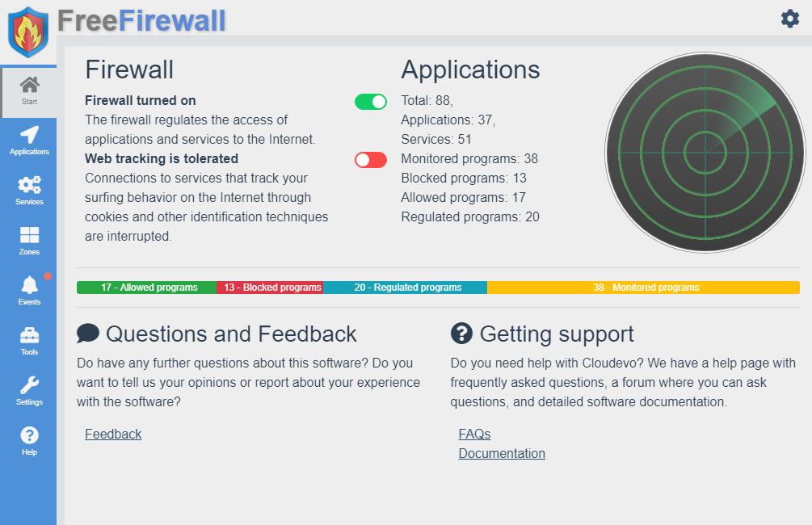
Task: Click the radar scanner display
Action: click(705, 153)
